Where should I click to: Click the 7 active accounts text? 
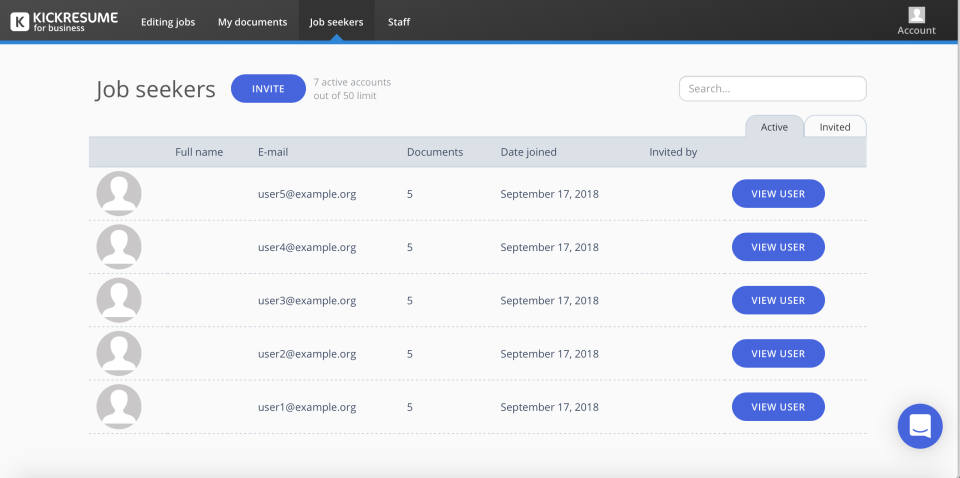pos(352,82)
